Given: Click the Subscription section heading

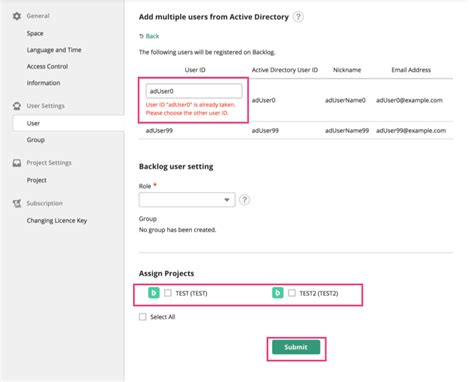Looking at the screenshot, I should (45, 203).
